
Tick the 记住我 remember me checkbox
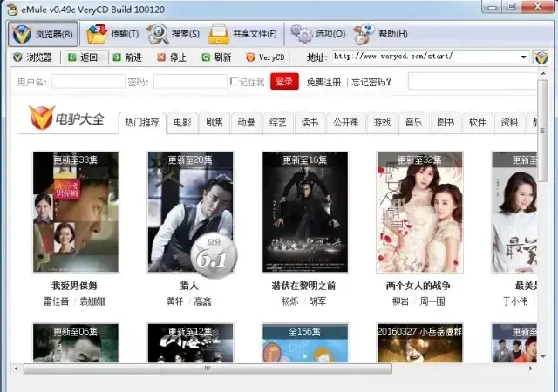pyautogui.click(x=234, y=82)
